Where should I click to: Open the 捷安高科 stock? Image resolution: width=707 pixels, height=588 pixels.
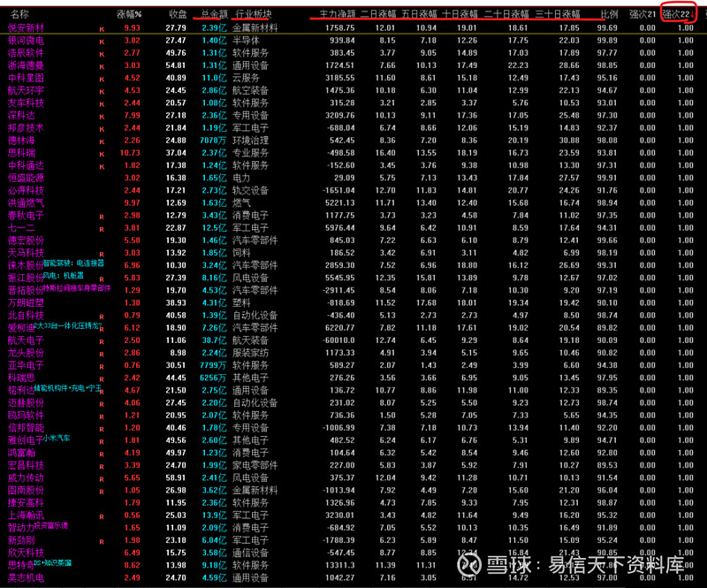pyautogui.click(x=27, y=503)
